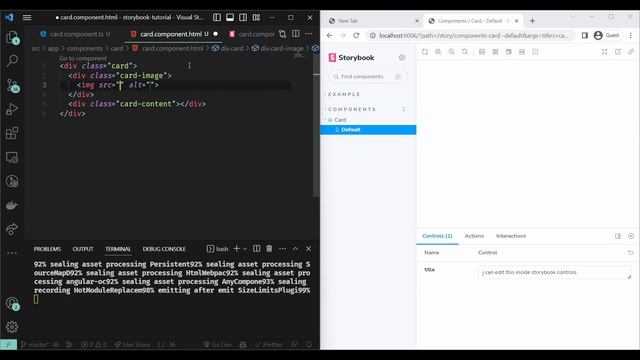
Task: Click errors and warnings count in status bar
Action: click(93, 344)
